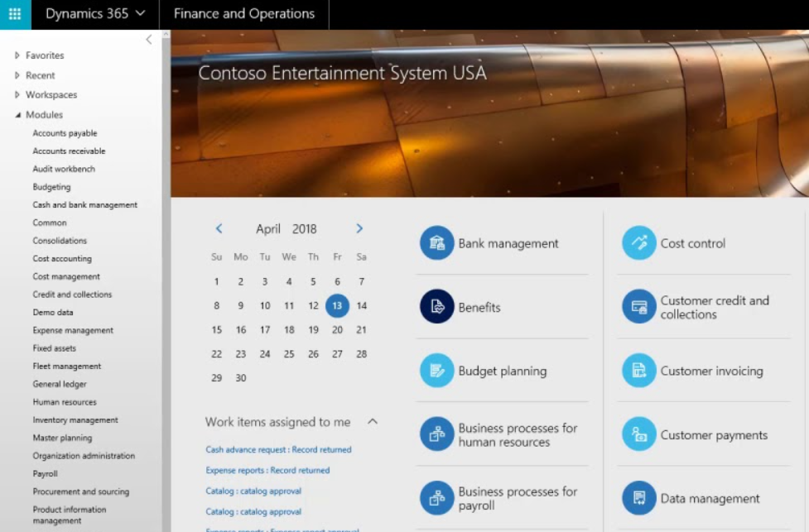Viewport: 809px width, 532px height.
Task: Open the Master planning module
Action: pos(62,438)
